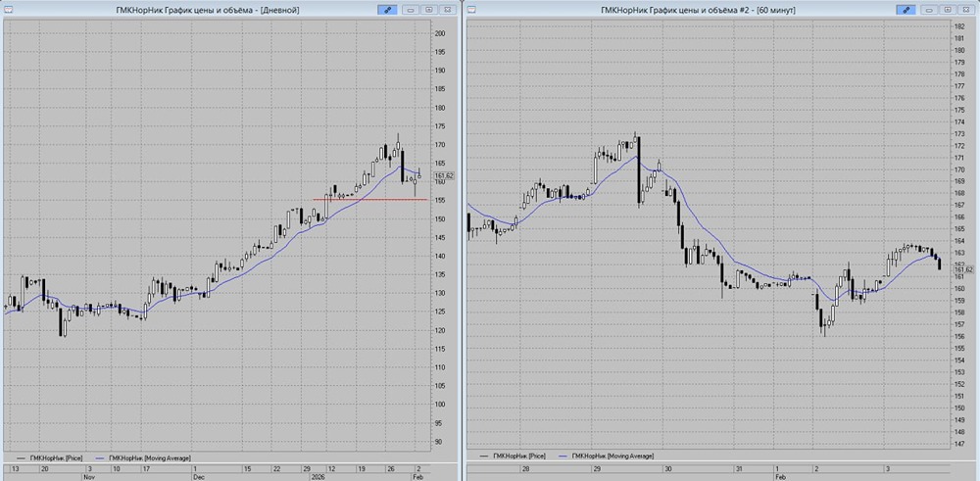Click the [Price] legend entry in 60 минут chart

click(512, 456)
